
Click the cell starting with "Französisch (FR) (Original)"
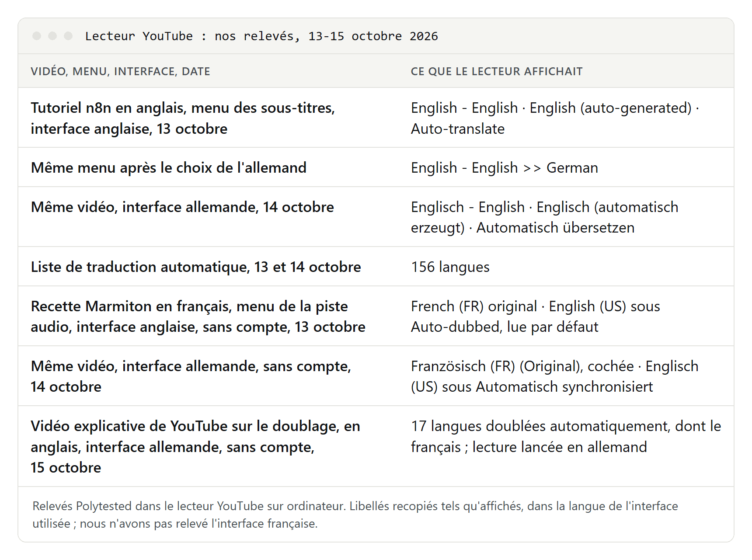(555, 376)
